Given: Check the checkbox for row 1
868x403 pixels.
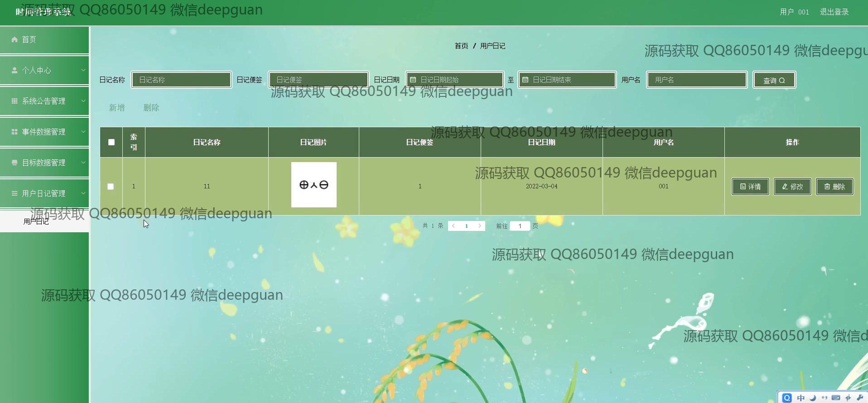Looking at the screenshot, I should coord(111,187).
